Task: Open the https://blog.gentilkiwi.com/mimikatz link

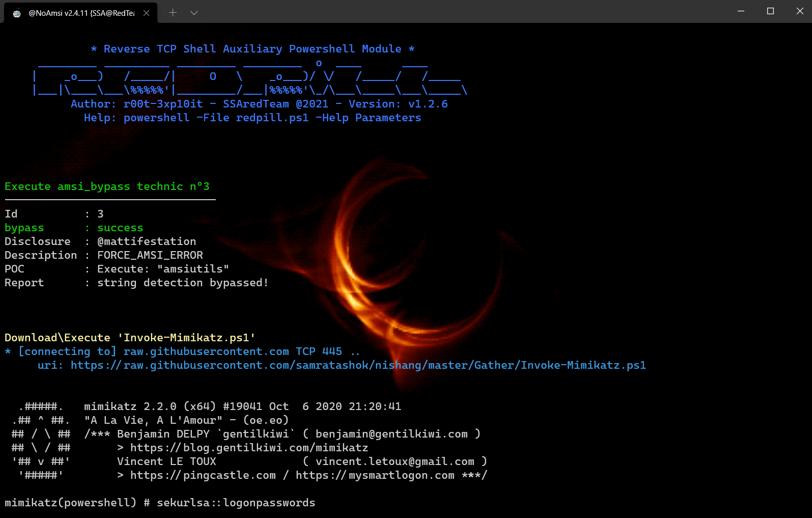Action: point(249,448)
